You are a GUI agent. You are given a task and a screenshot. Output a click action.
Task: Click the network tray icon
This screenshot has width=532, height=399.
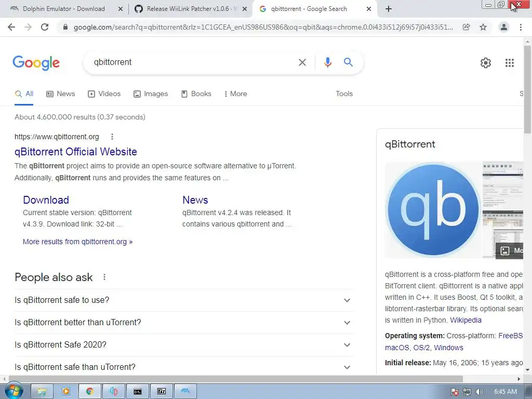point(467,392)
